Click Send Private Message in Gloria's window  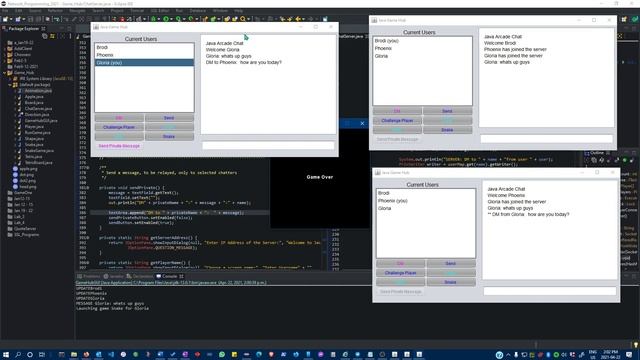pyautogui.click(x=119, y=146)
